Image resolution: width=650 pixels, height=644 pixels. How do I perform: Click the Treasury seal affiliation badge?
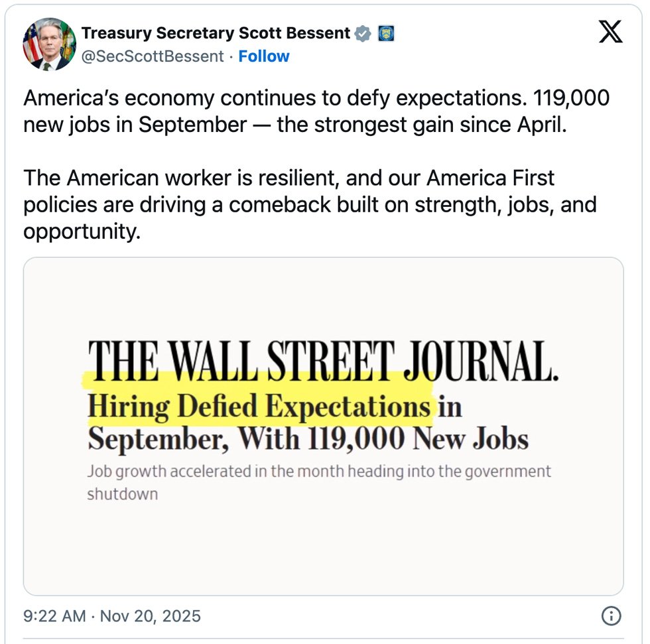point(386,33)
